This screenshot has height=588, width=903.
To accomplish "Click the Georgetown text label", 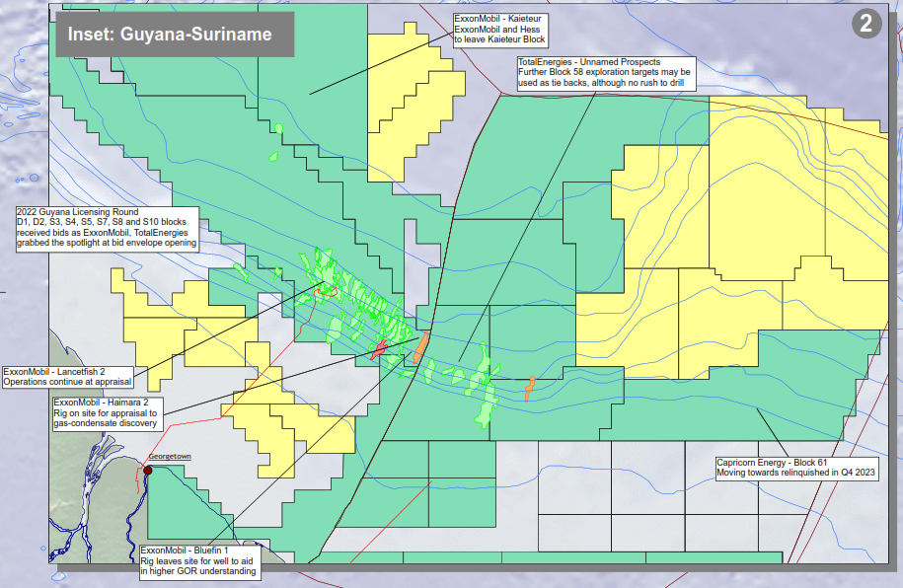I will [170, 457].
